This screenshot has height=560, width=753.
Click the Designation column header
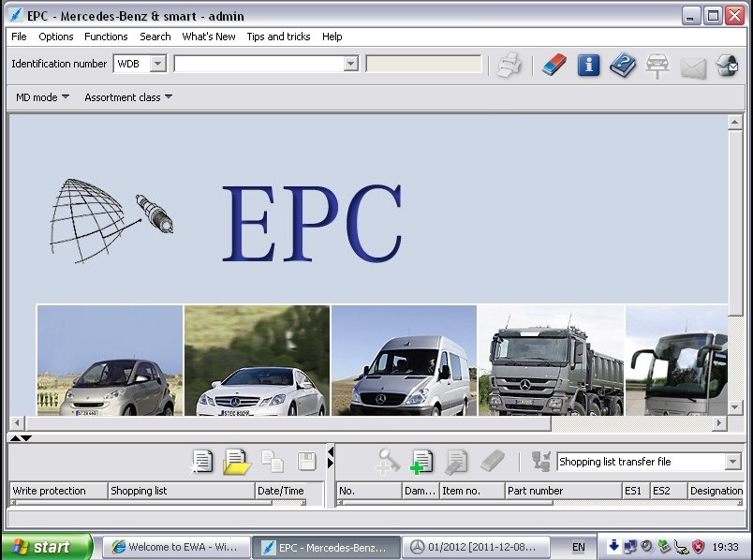716,491
